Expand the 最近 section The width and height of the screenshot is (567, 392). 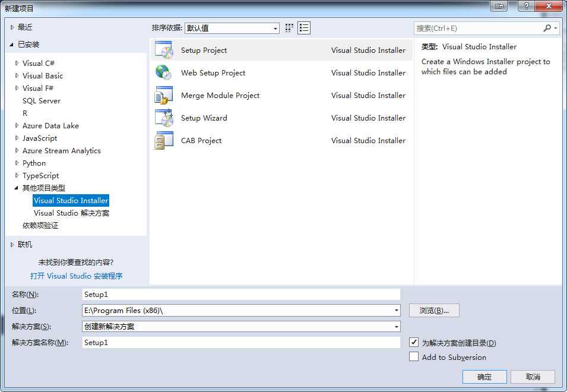[12, 27]
